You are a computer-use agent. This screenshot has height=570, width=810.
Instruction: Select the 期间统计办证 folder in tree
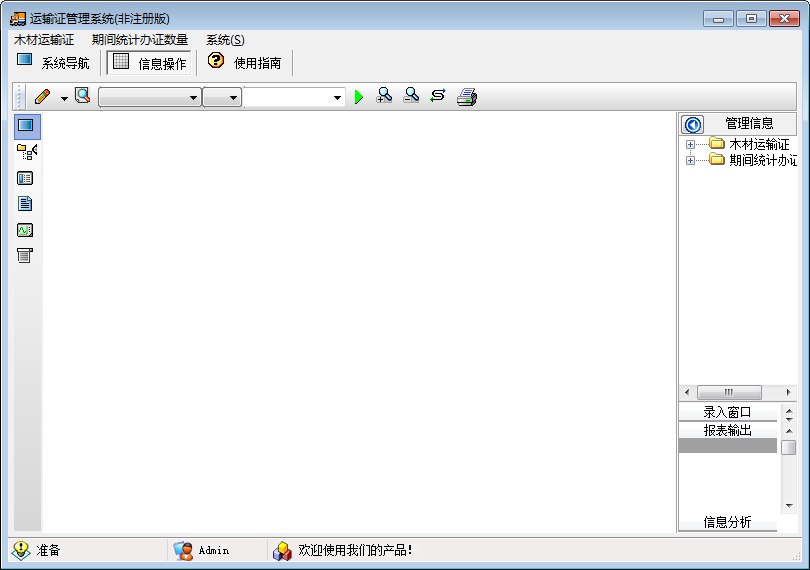[753, 160]
